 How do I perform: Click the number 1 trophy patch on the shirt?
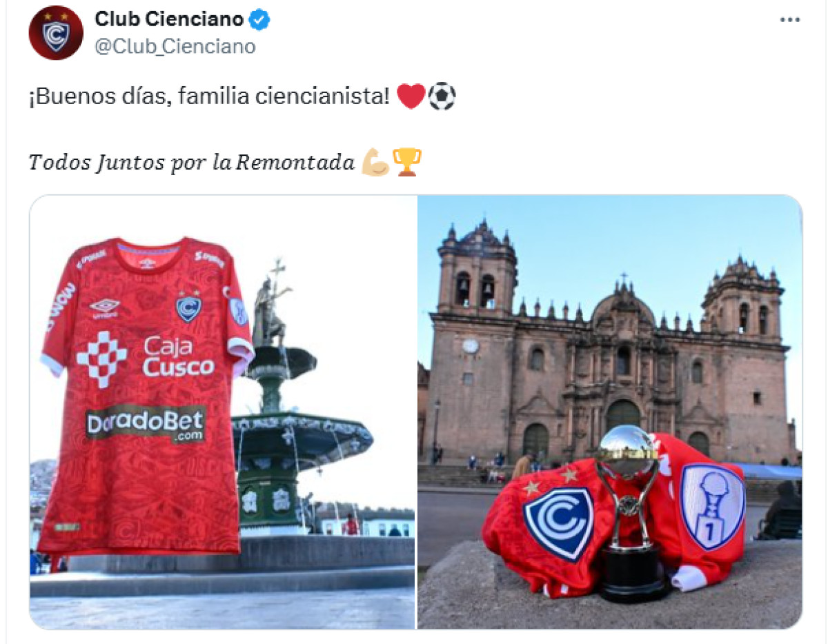coord(712,506)
